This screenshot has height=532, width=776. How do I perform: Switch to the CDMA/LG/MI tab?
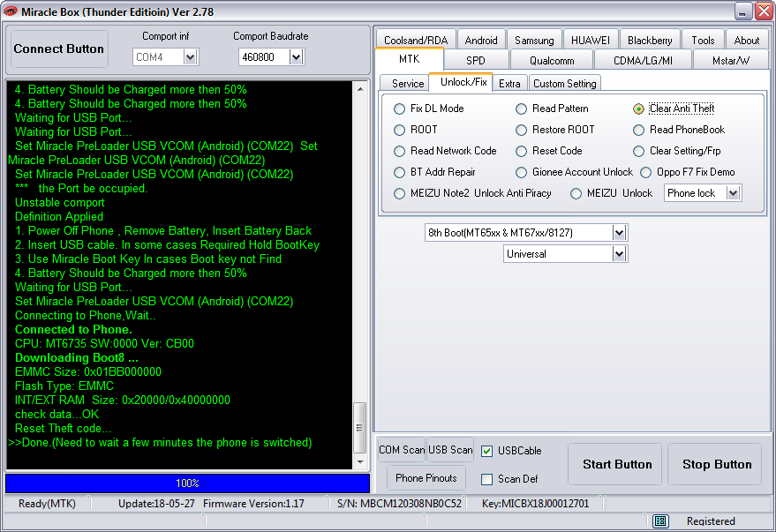(643, 60)
